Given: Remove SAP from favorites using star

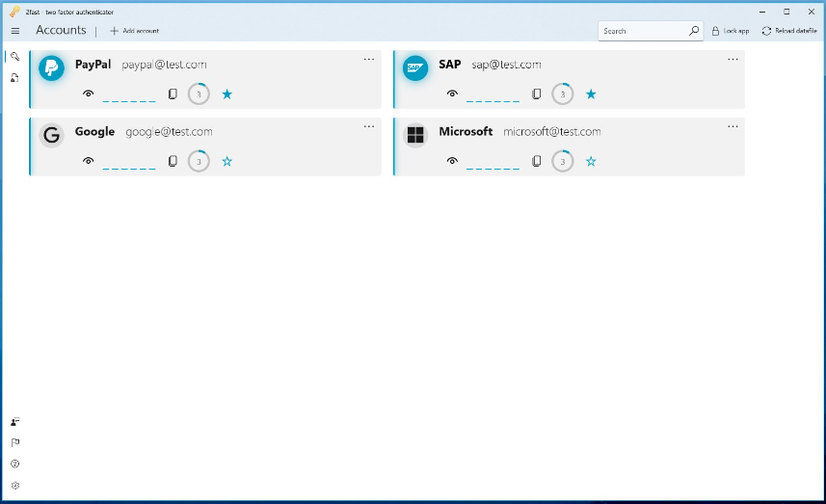Looking at the screenshot, I should [x=591, y=94].
